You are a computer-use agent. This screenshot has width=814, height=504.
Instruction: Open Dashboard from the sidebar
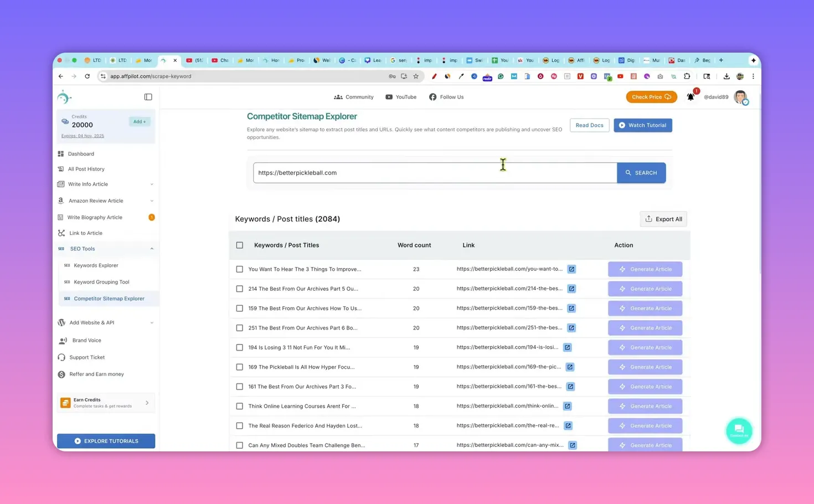[81, 153]
